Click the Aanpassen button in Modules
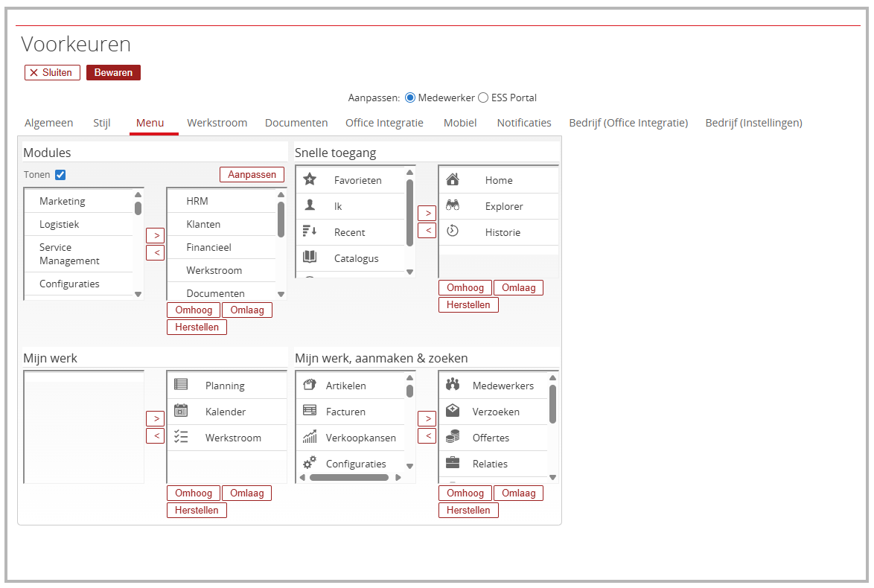The image size is (874, 588). pos(252,174)
